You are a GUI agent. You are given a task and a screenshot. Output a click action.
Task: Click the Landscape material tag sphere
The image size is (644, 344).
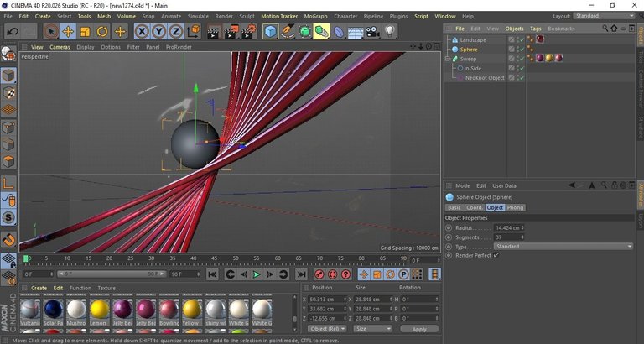click(x=540, y=39)
